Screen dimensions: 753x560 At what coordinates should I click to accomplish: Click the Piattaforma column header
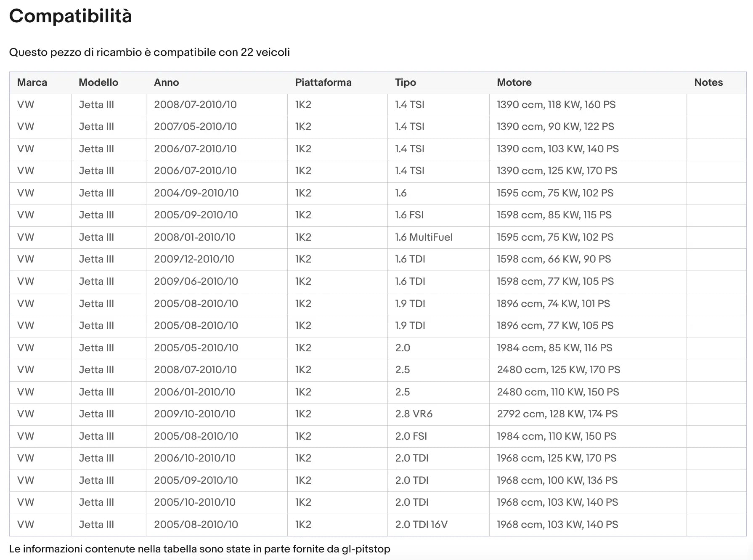pos(323,82)
